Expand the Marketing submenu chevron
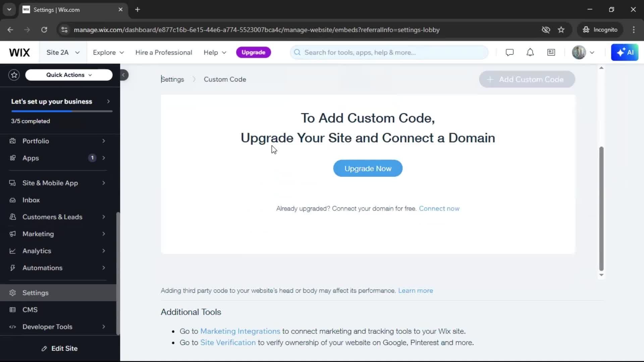The width and height of the screenshot is (644, 362). click(x=104, y=234)
